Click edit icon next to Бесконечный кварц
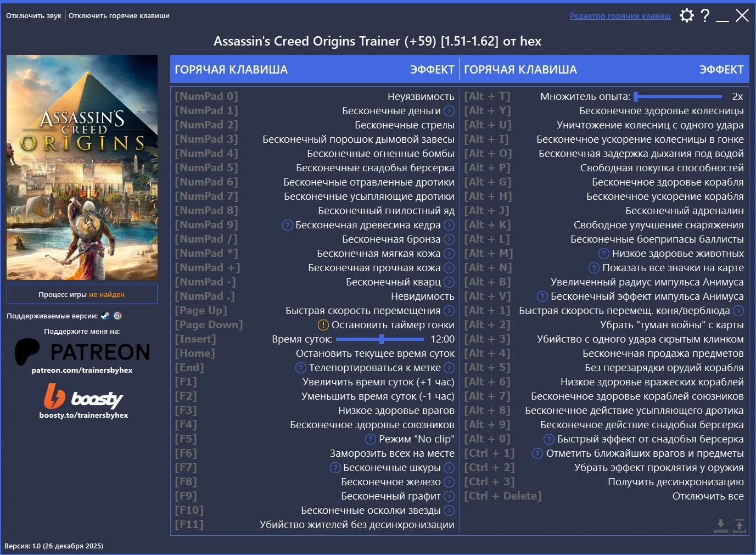 pyautogui.click(x=449, y=282)
